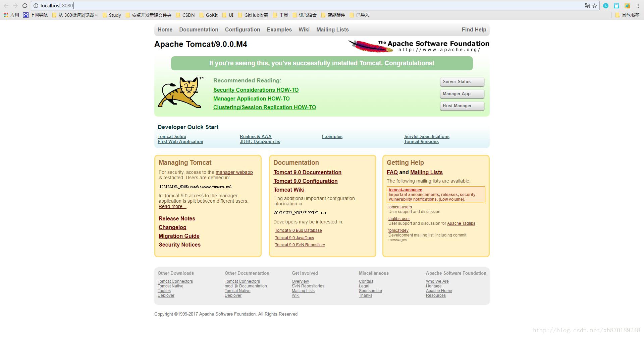Open the Tomcat Wiki link
644x337 pixels.
(289, 190)
